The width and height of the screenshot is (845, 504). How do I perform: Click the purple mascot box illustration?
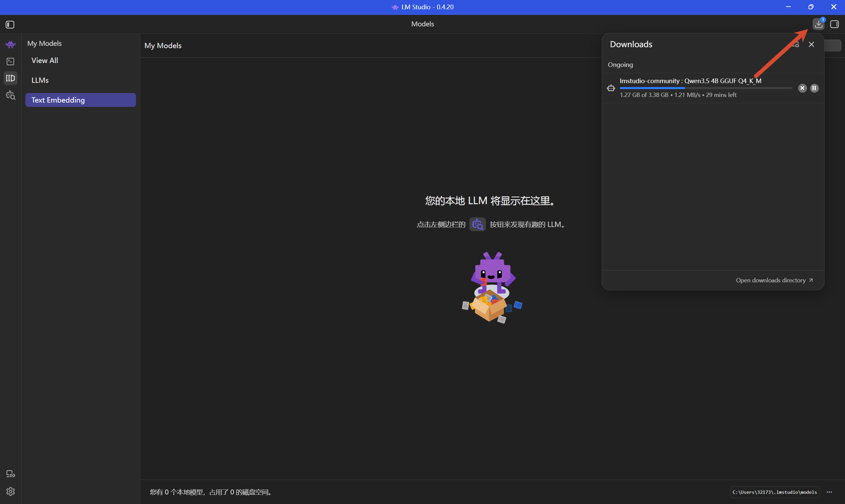pos(491,288)
